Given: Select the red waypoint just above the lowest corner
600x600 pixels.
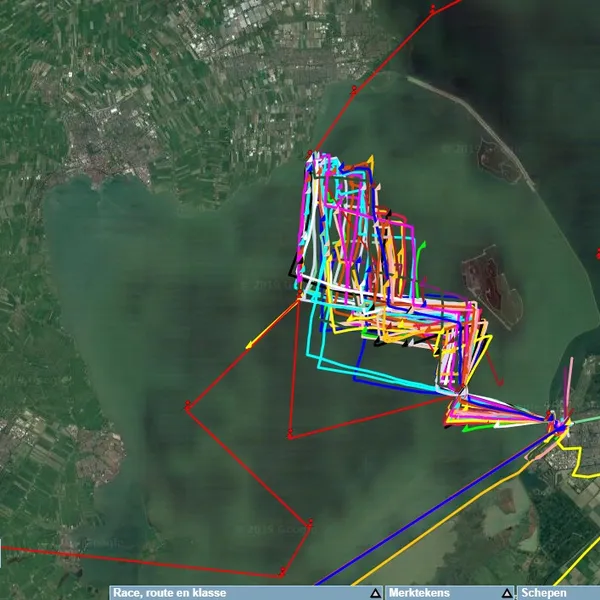Looking at the screenshot, I should coord(309,523).
